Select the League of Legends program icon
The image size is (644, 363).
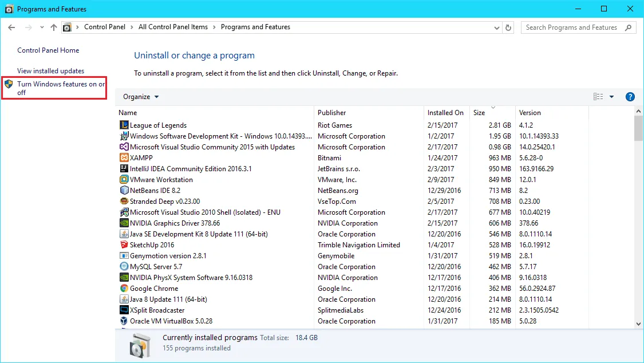point(125,125)
